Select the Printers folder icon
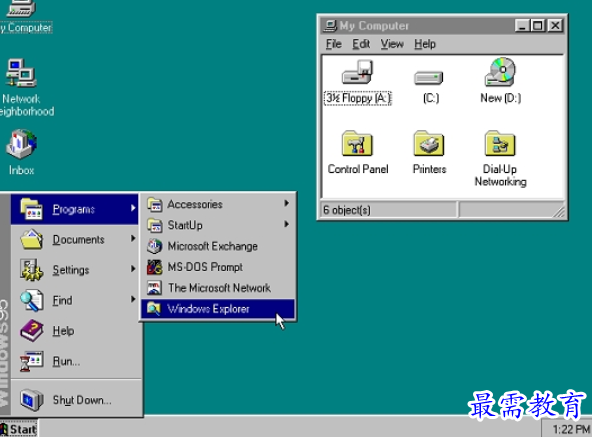The height and width of the screenshot is (437, 592). coord(429,143)
